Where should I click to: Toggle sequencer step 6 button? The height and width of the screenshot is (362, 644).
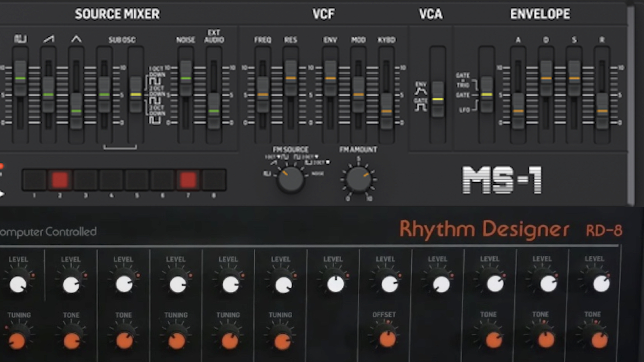(163, 180)
